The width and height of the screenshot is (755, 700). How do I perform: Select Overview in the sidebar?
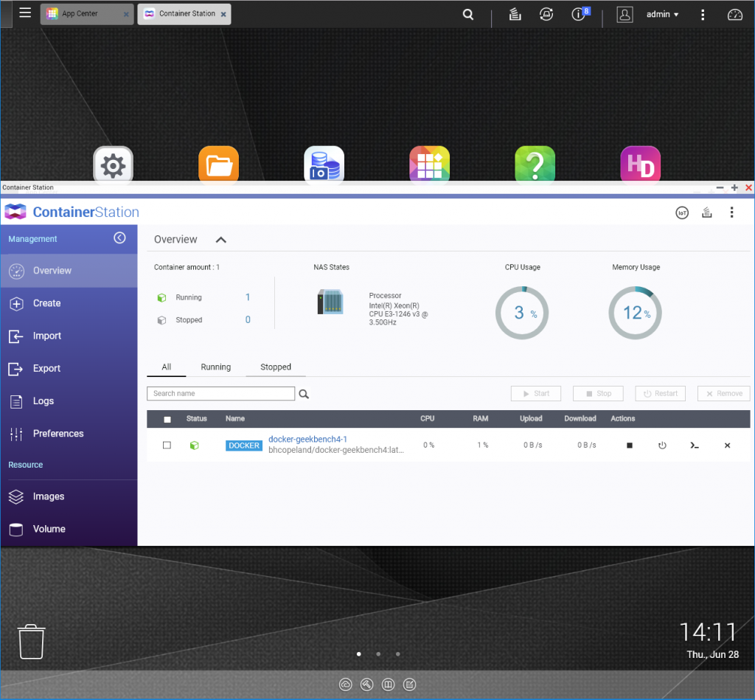point(69,271)
